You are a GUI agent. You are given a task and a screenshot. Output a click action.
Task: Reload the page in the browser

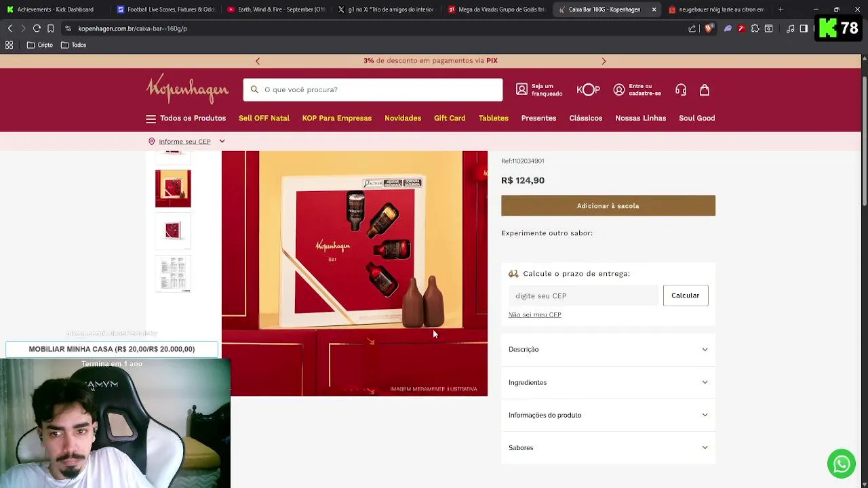[37, 28]
